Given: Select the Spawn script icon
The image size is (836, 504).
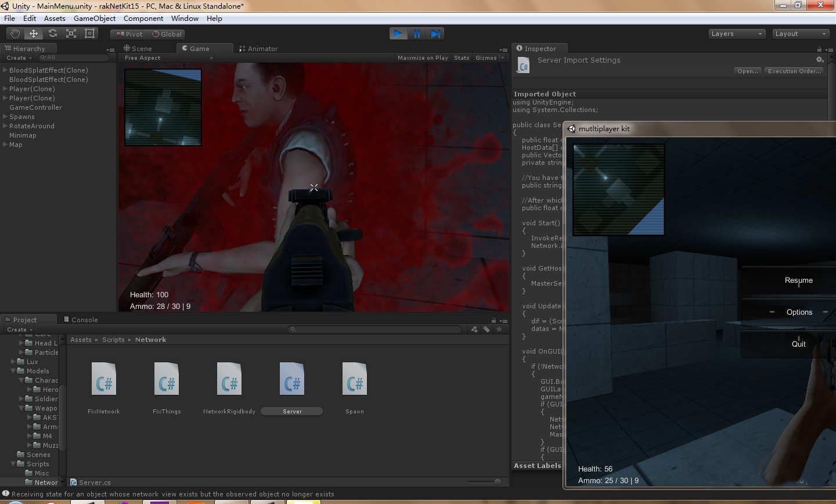Looking at the screenshot, I should (355, 379).
